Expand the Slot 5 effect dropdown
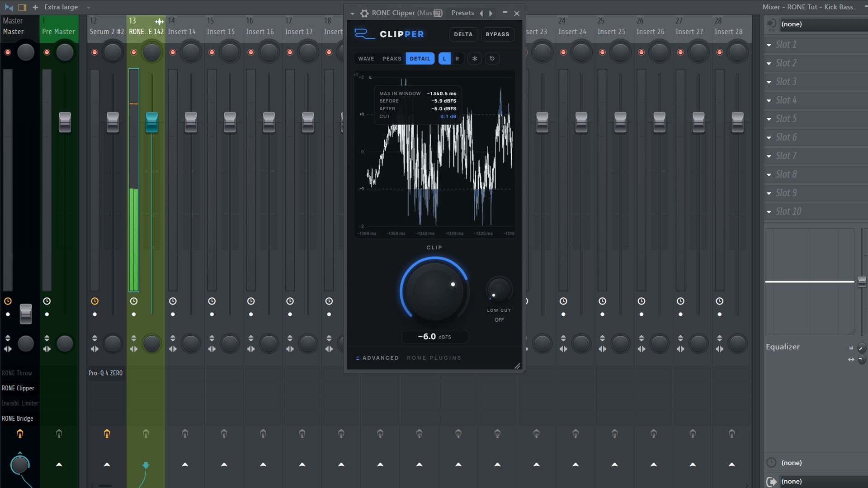 point(769,119)
